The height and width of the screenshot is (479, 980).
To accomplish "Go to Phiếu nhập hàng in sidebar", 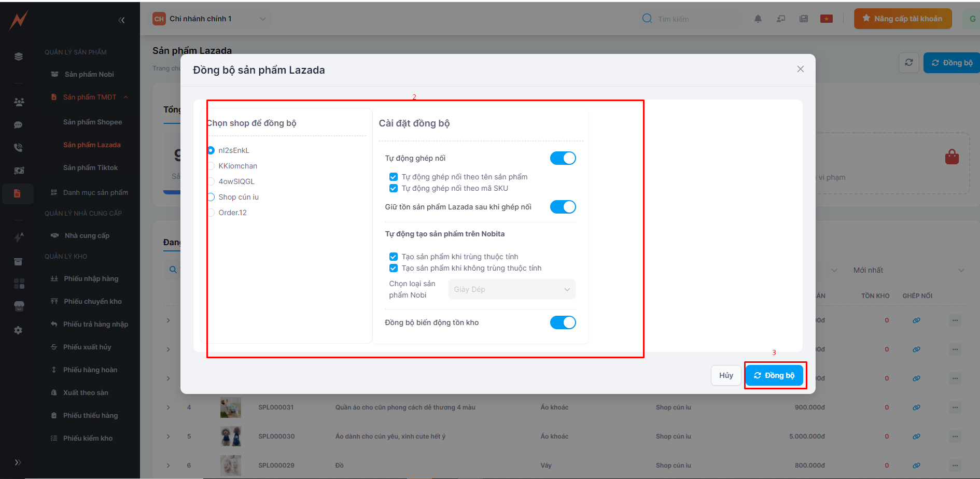I will [91, 279].
